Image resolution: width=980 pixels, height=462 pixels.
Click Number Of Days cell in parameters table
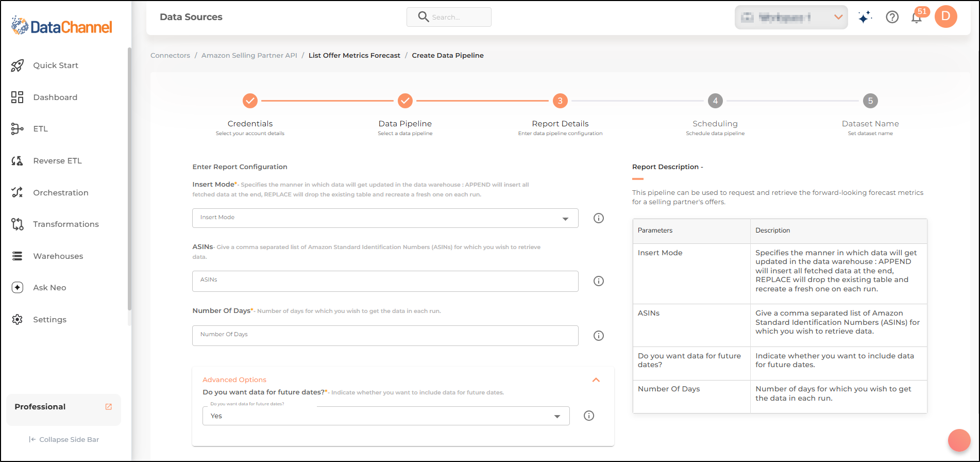691,397
